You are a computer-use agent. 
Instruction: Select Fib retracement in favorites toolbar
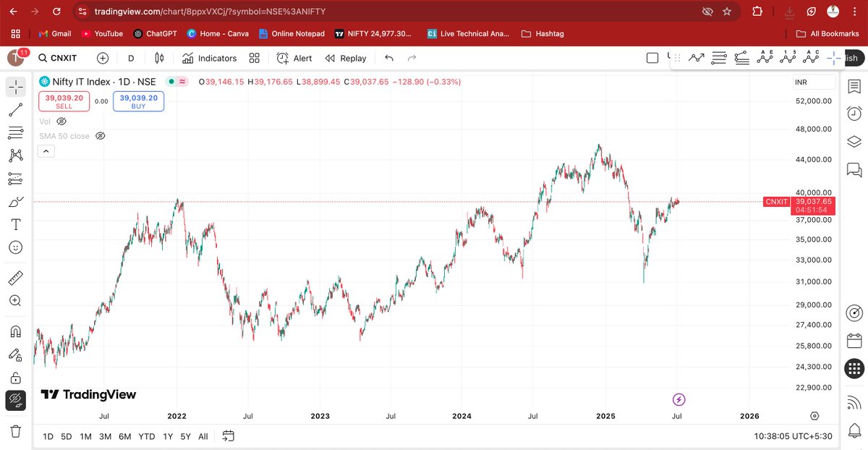tap(719, 58)
